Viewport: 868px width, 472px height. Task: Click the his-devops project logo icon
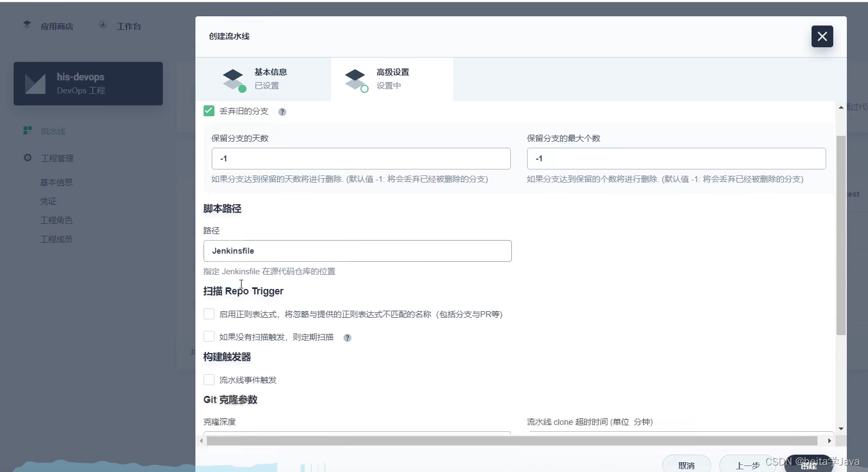pos(35,84)
